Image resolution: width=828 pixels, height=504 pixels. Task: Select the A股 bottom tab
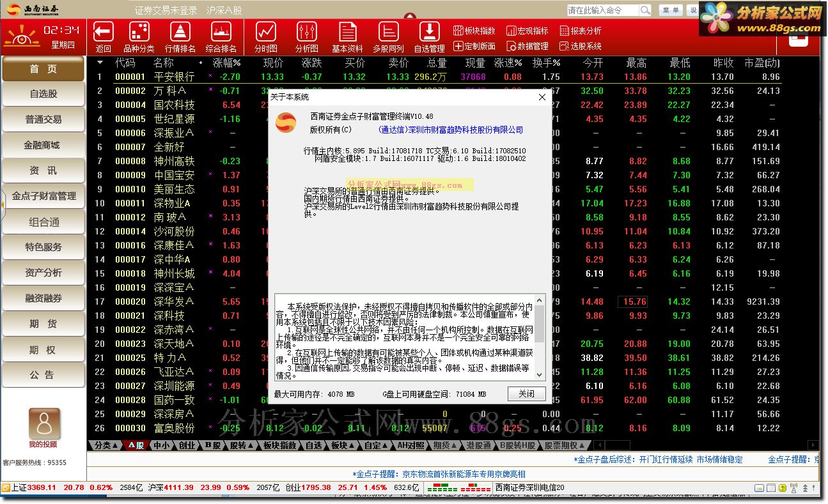coord(136,445)
